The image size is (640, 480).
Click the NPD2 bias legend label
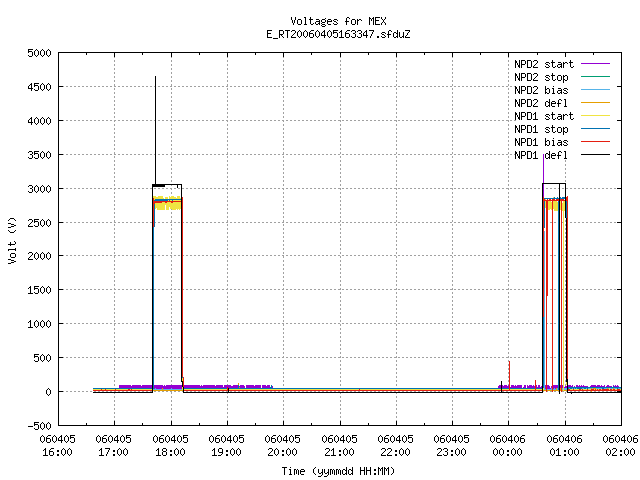click(541, 90)
